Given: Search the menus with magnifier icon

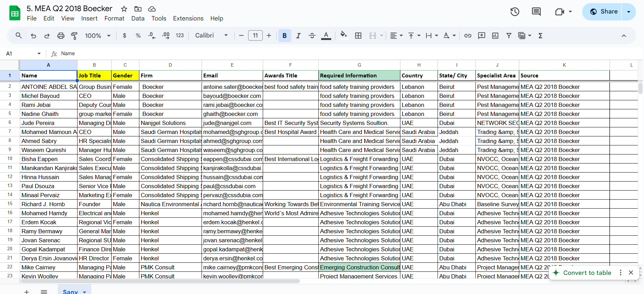Looking at the screenshot, I should pos(19,35).
